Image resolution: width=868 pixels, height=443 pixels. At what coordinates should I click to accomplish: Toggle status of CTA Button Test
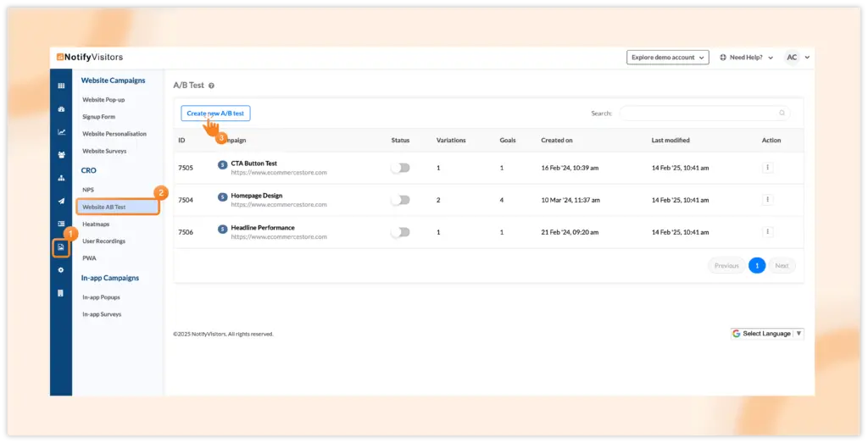tap(400, 168)
